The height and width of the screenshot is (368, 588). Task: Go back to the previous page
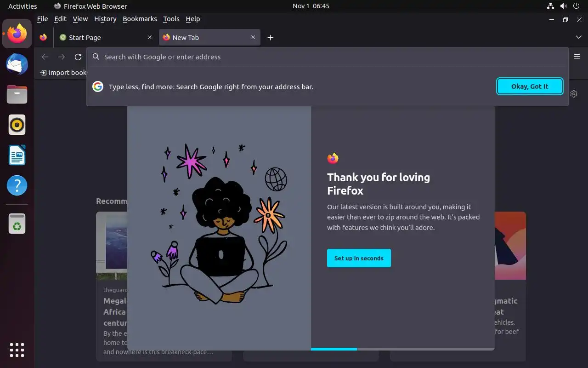(x=45, y=57)
